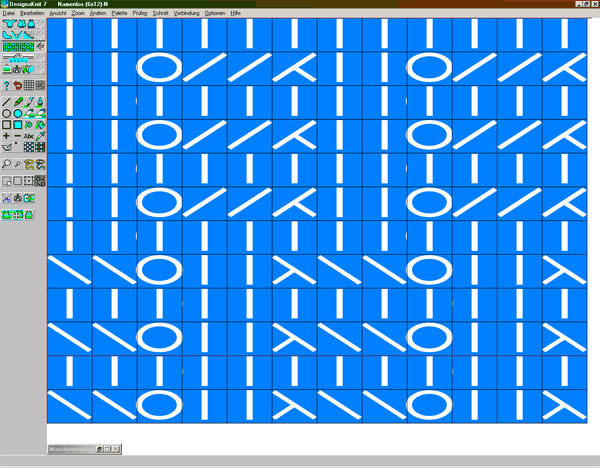
Task: Toggle the stitch symbols view button
Action: click(40, 181)
